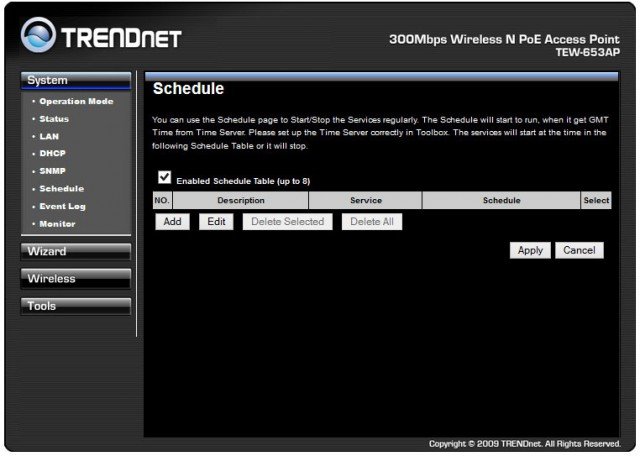Expand the Wizard menu section
The width and height of the screenshot is (640, 456).
(x=76, y=251)
